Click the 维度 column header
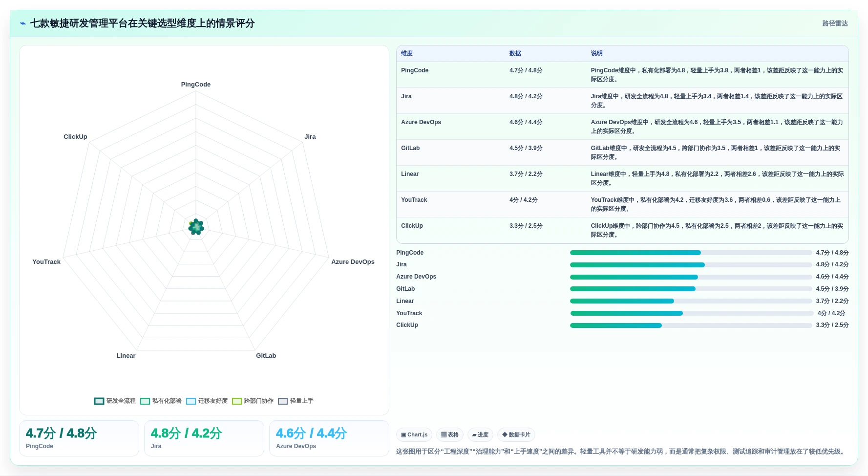 407,53
